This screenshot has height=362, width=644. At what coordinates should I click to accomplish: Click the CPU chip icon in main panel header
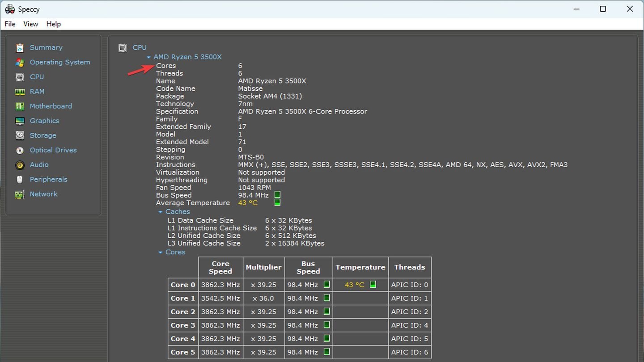(x=122, y=48)
